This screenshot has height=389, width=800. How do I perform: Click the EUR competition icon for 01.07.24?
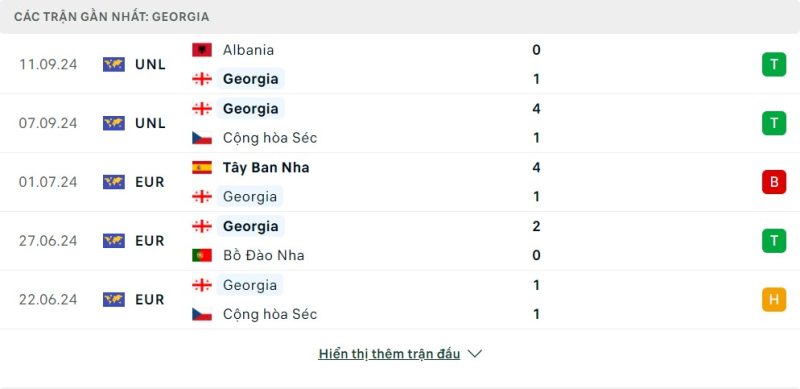114,182
